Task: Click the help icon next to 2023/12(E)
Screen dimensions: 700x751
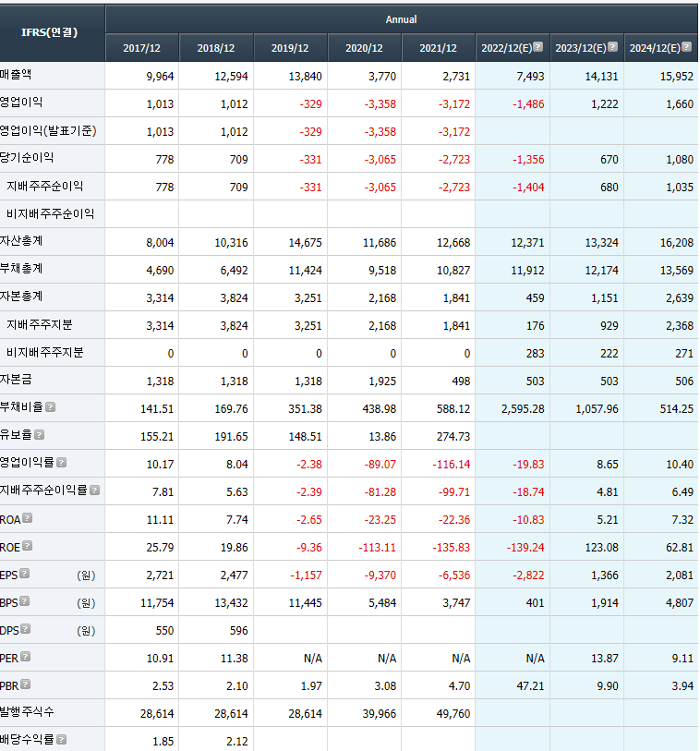Action: [x=612, y=47]
